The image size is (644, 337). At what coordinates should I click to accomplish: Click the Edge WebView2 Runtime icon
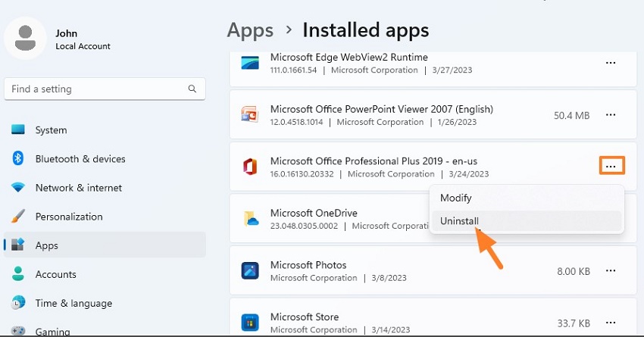pyautogui.click(x=251, y=64)
